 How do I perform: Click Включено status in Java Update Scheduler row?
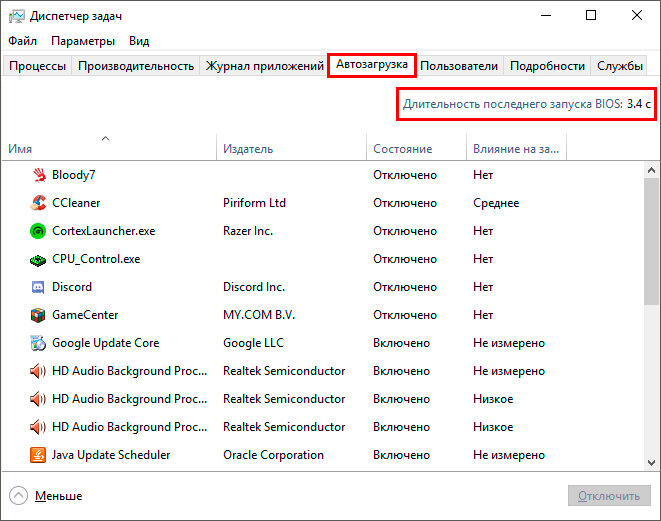(401, 455)
